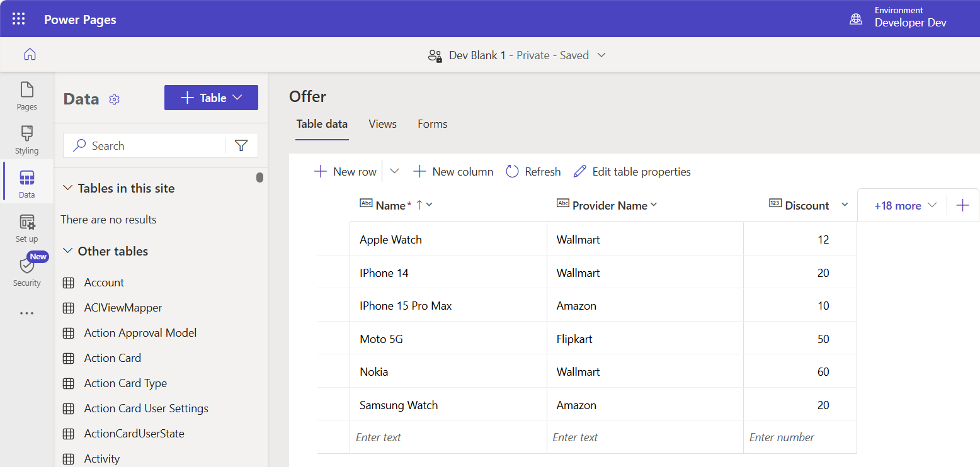The height and width of the screenshot is (467, 980).
Task: Click the more options ellipsis in sidebar
Action: tap(26, 313)
